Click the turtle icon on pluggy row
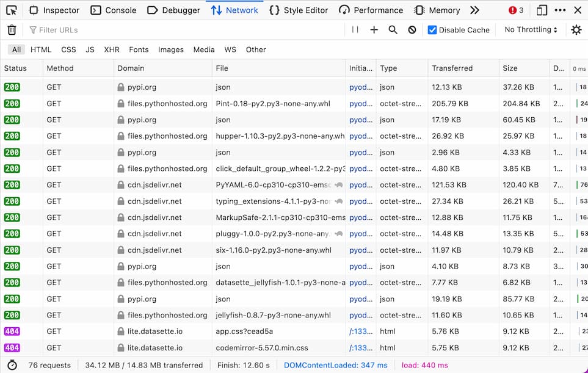588x373 pixels. (x=339, y=234)
